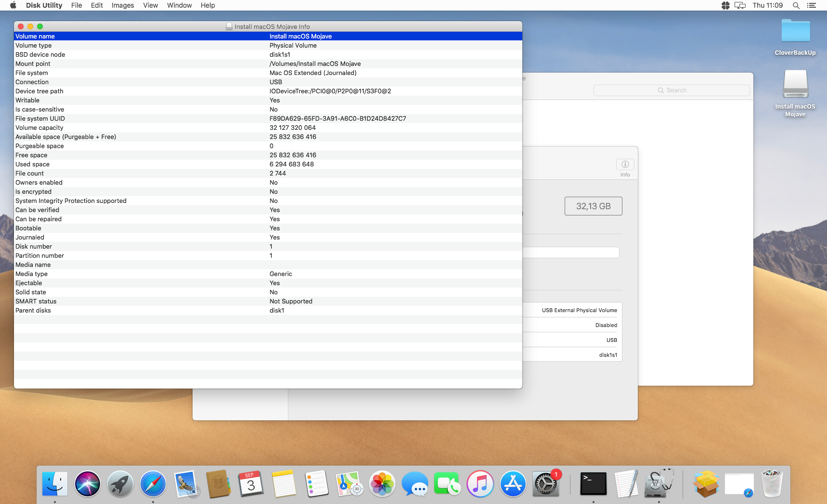Select the File system UUID row
The image size is (827, 504).
click(268, 118)
